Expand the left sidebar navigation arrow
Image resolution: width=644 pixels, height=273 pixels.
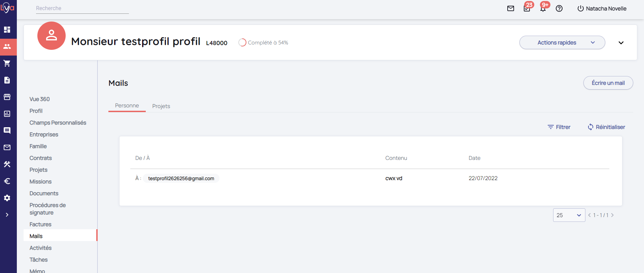7,215
